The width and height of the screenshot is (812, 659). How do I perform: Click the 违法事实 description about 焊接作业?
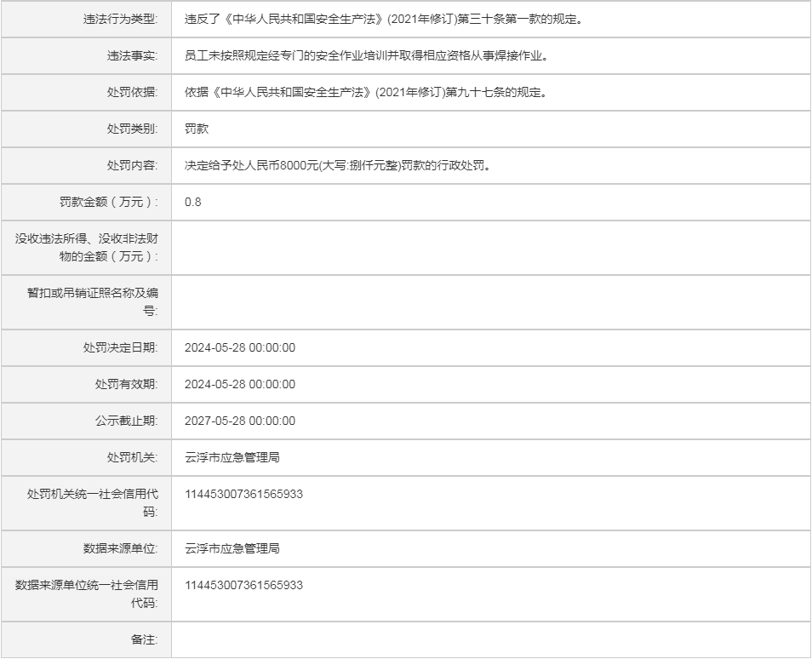(365, 55)
